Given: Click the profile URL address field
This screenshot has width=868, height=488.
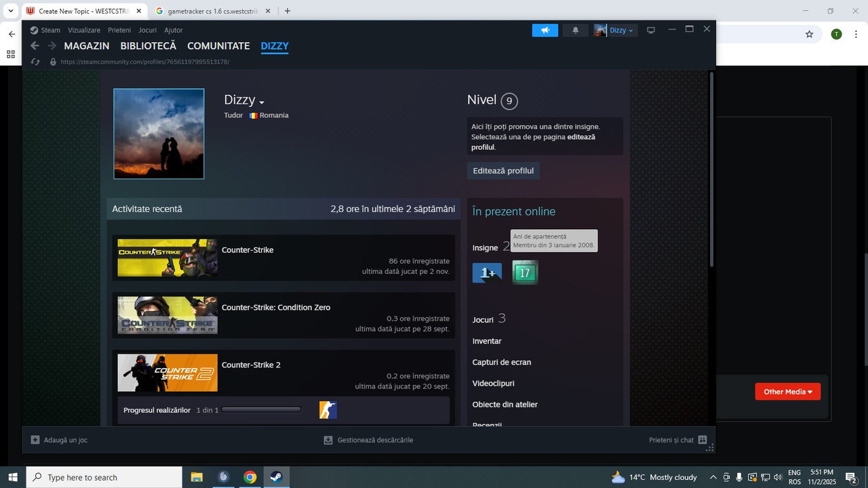Looking at the screenshot, I should click(x=145, y=62).
